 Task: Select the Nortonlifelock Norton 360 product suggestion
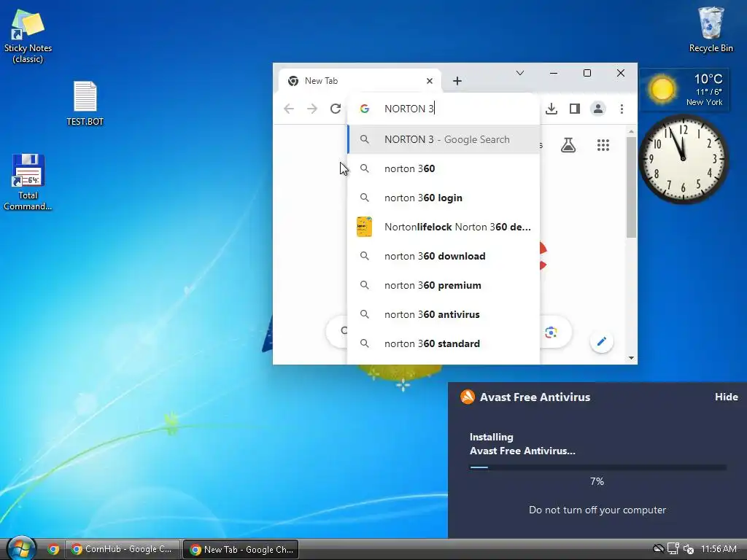[x=444, y=227]
